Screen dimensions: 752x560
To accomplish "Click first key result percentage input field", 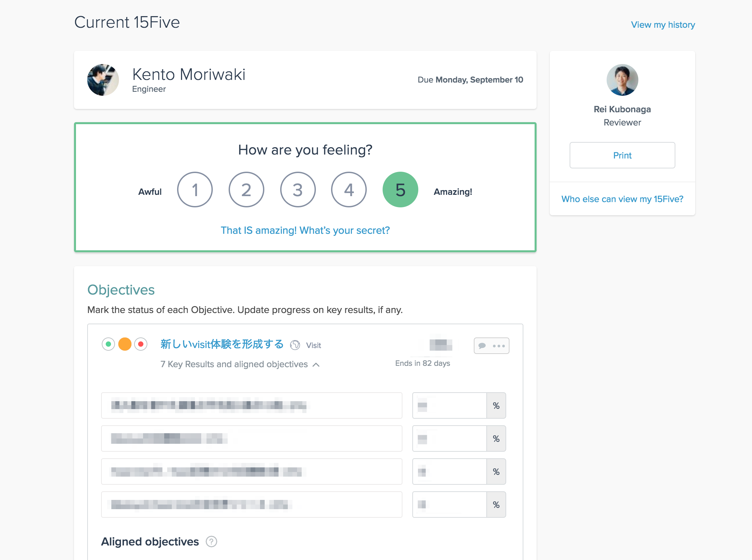I will pyautogui.click(x=448, y=405).
